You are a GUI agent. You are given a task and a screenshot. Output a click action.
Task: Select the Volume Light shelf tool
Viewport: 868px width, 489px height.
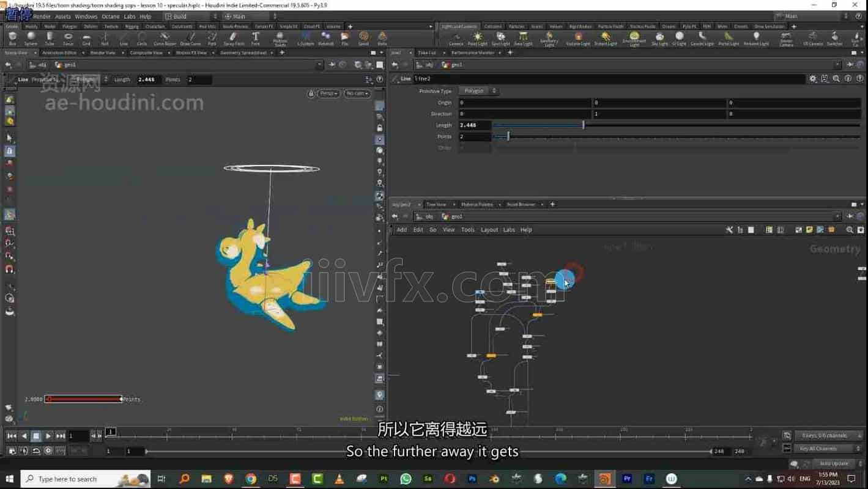click(x=577, y=39)
